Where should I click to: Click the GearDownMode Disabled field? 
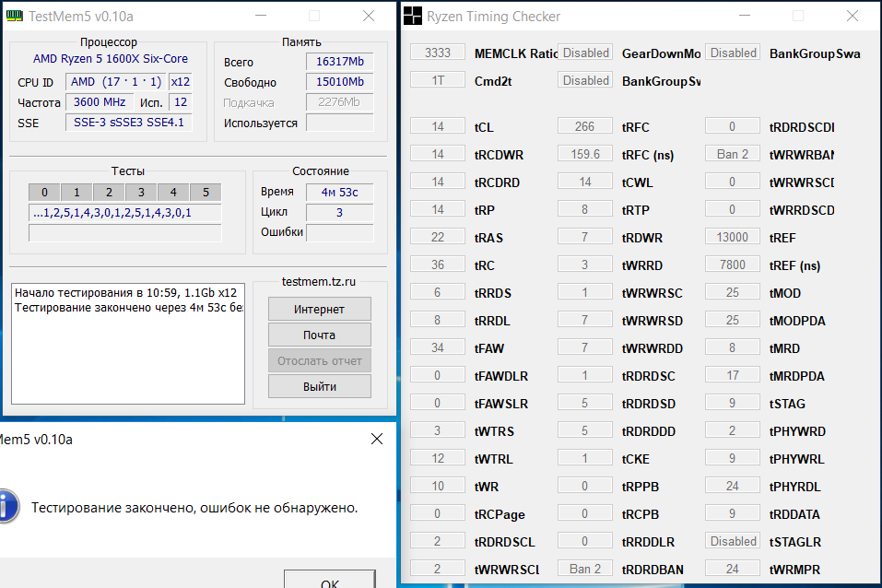point(585,53)
